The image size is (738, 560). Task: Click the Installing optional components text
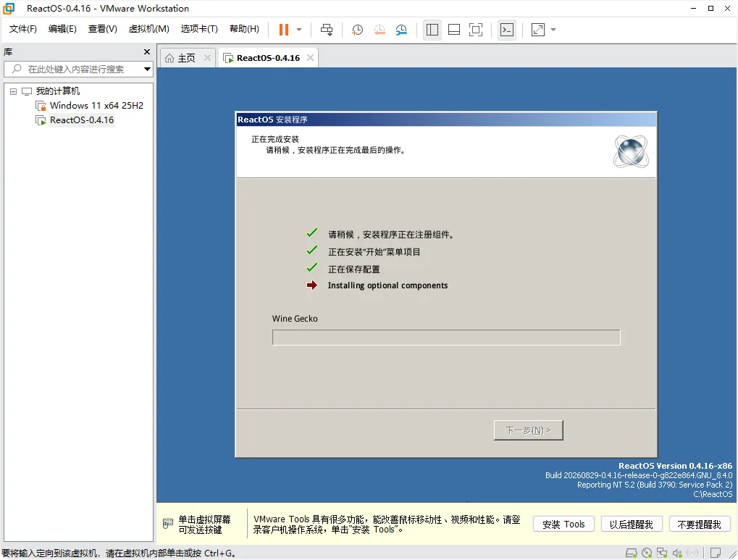[387, 285]
